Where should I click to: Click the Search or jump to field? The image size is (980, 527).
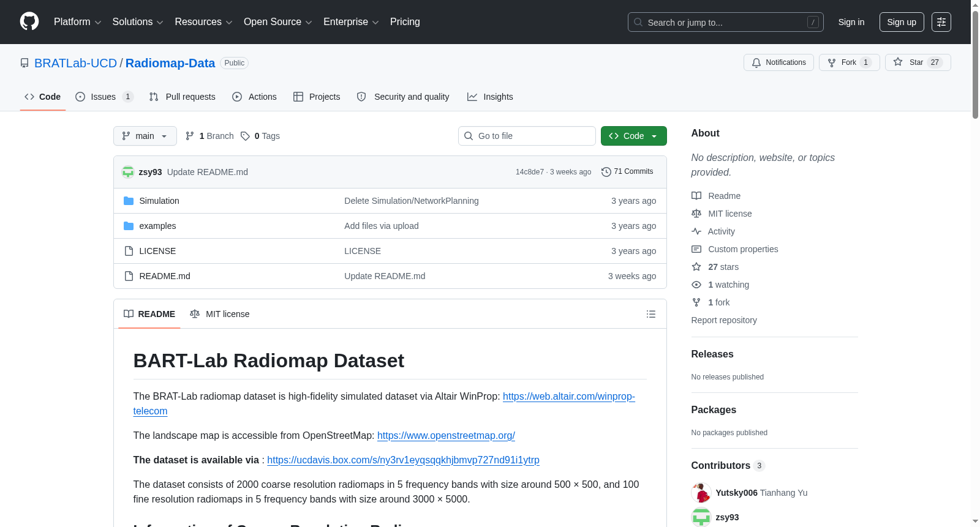click(726, 22)
